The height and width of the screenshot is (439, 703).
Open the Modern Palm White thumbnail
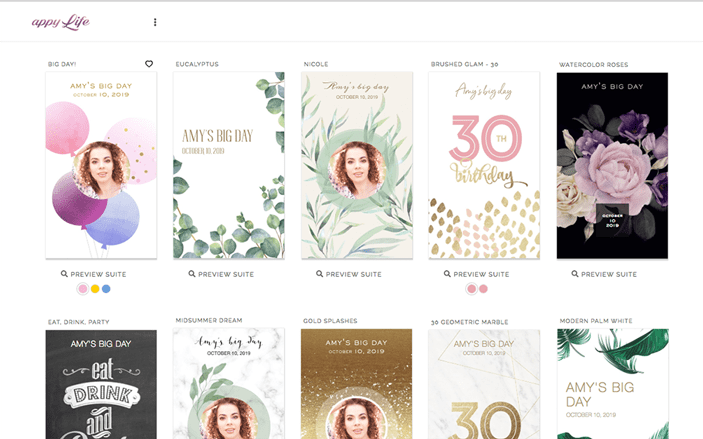tap(613, 384)
